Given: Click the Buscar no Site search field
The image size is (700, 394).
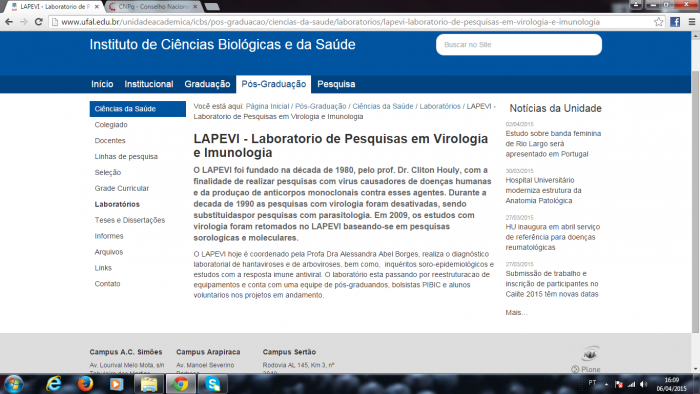Looking at the screenshot, I should pyautogui.click(x=519, y=45).
